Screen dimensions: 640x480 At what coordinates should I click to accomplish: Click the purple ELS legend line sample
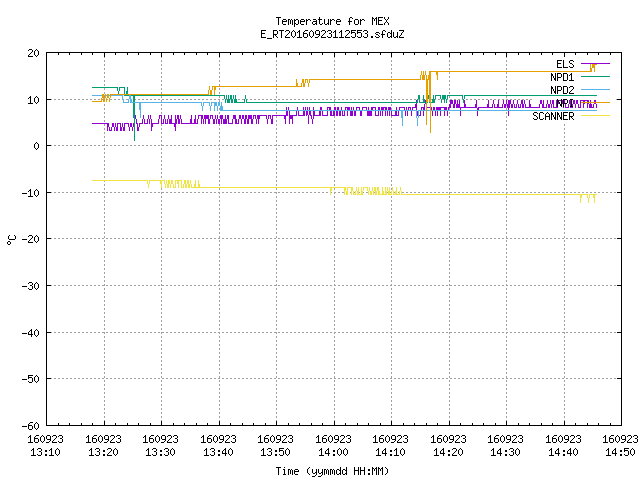[595, 64]
